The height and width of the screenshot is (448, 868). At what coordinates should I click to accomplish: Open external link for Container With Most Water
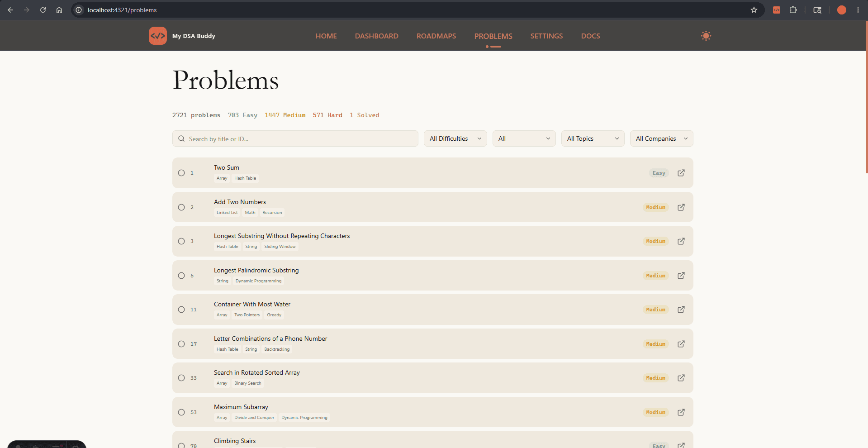681,310
